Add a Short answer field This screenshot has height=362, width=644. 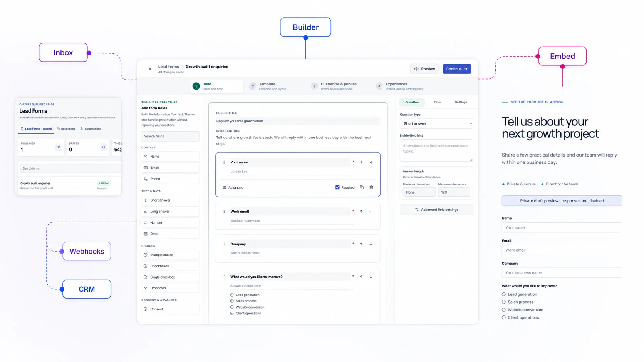[170, 200]
